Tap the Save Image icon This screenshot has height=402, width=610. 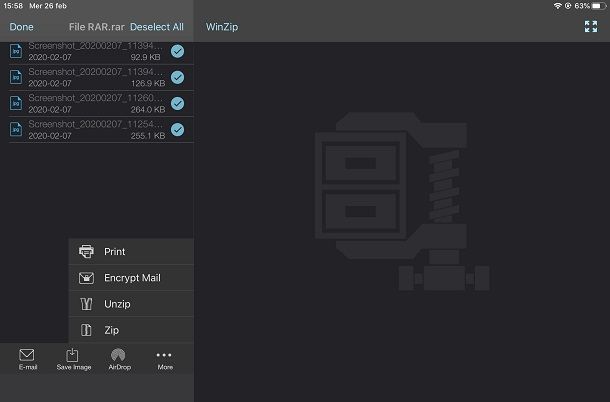click(72, 355)
